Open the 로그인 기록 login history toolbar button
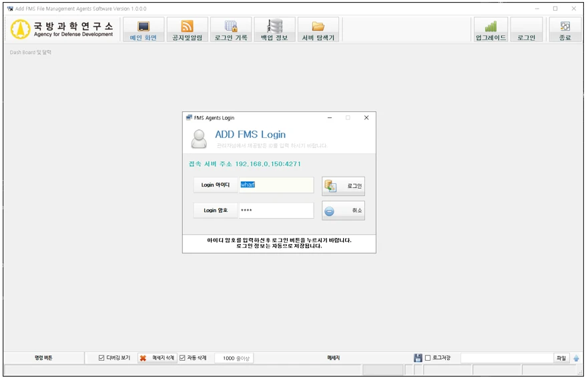This screenshot has height=380, width=588. (x=231, y=29)
